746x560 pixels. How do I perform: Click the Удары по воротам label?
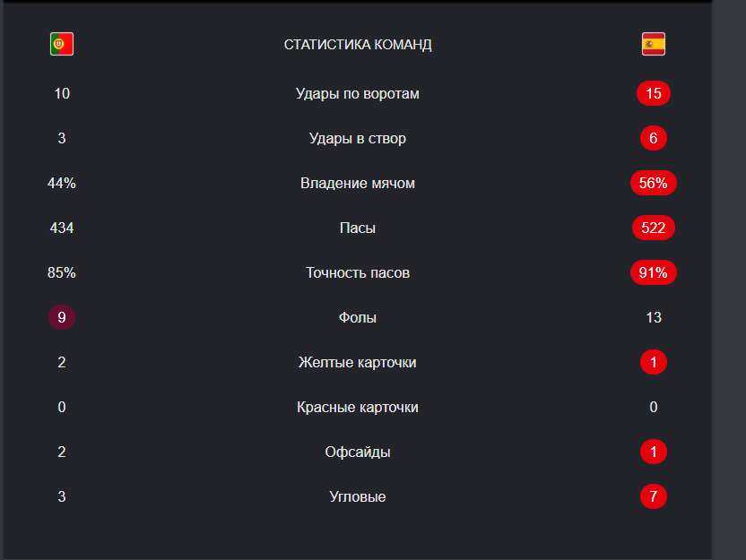tap(358, 94)
